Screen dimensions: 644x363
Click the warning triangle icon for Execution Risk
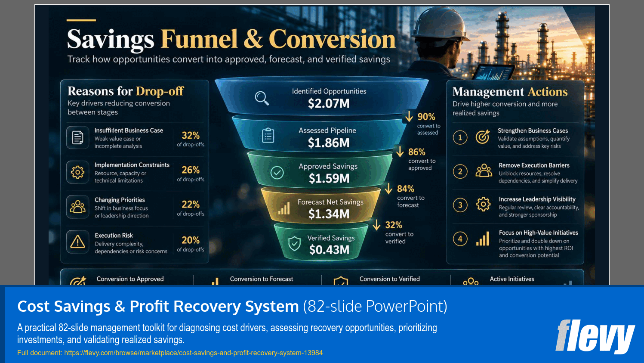pos(77,242)
